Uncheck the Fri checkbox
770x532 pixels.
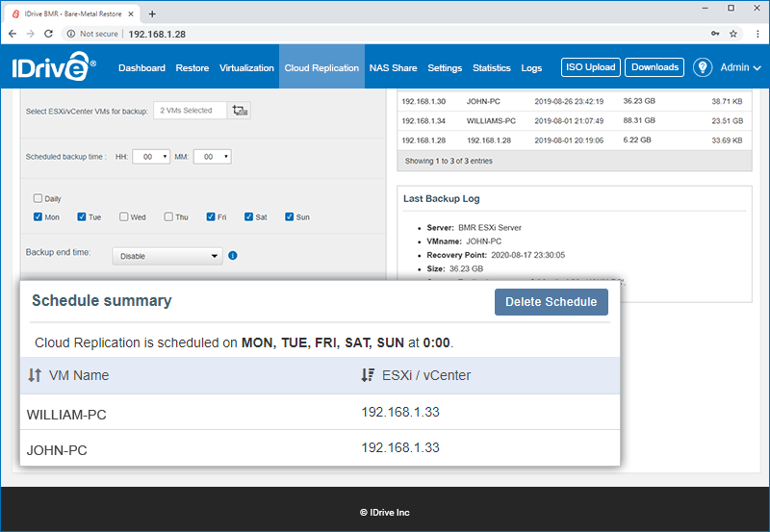coord(211,216)
